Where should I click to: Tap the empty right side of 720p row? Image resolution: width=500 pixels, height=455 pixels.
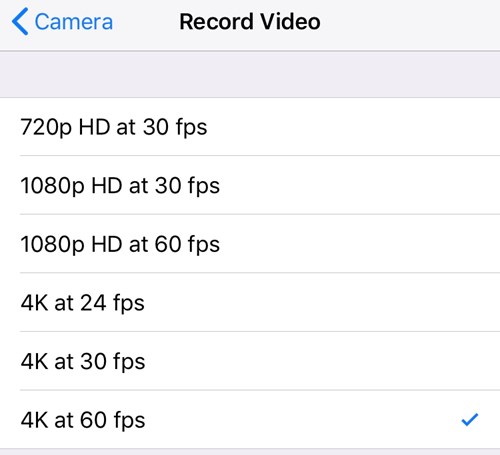coord(353,127)
